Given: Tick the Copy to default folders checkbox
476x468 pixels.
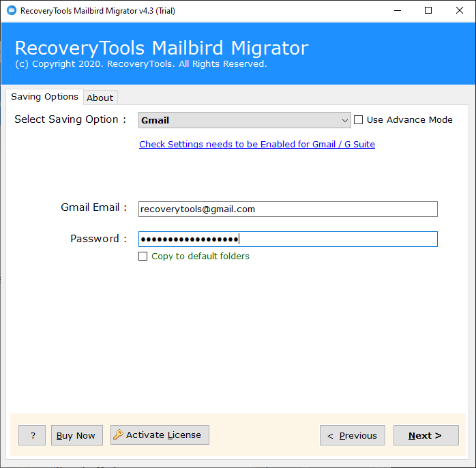Looking at the screenshot, I should 143,257.
